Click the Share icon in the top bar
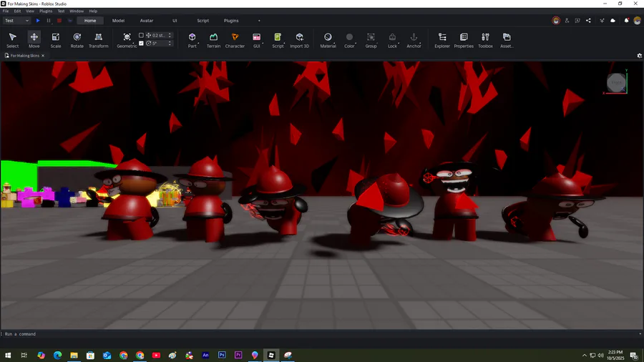644x362 pixels. click(588, 21)
